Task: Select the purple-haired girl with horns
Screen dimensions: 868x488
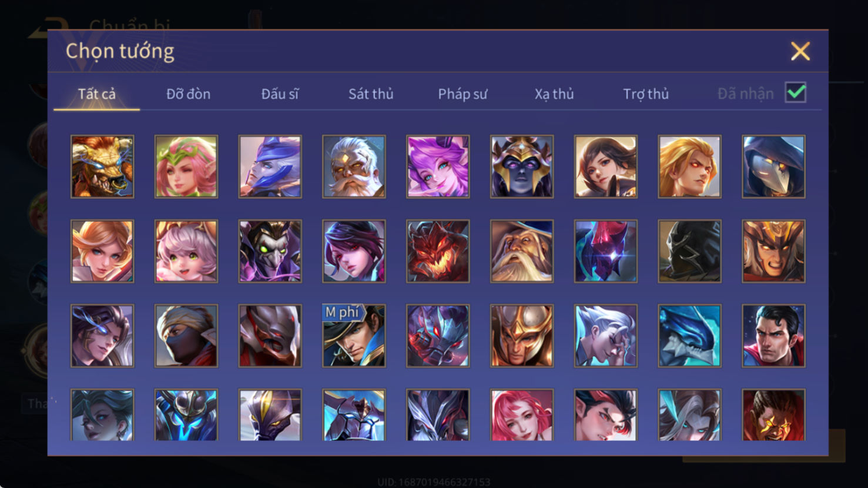Action: coord(438,166)
